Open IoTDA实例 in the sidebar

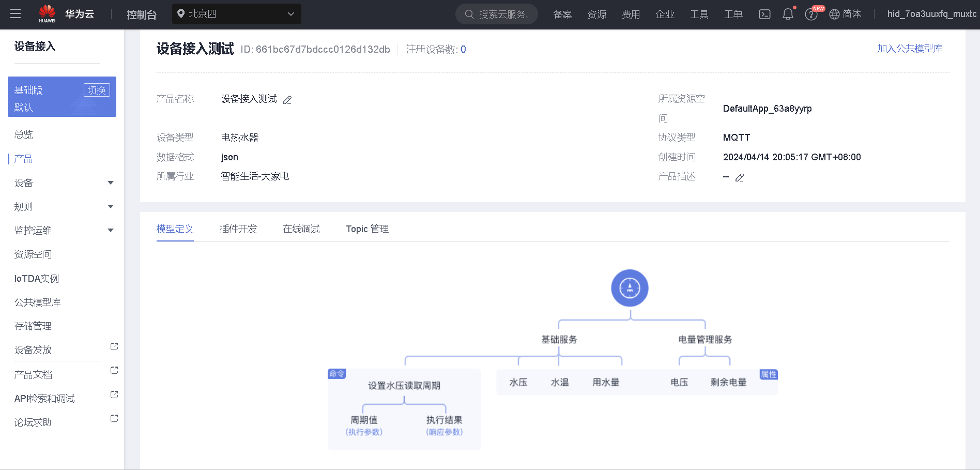click(x=37, y=278)
